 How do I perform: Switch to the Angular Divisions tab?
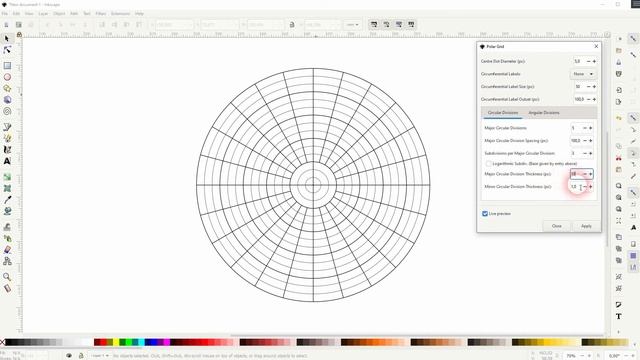point(544,113)
